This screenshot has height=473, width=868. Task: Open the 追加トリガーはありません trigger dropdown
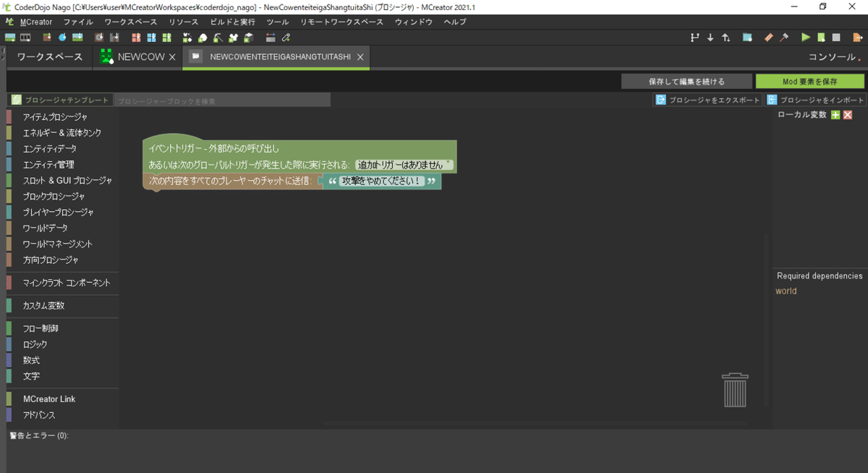click(x=404, y=163)
